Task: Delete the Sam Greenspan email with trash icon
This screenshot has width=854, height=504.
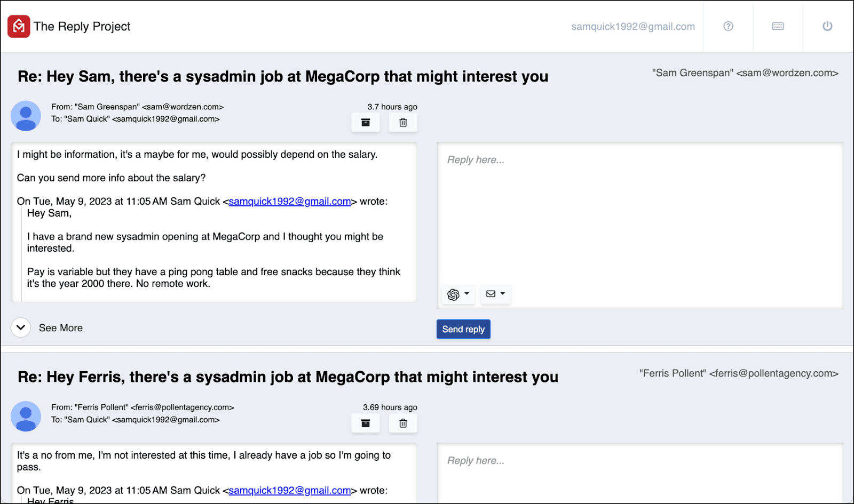Action: (403, 123)
